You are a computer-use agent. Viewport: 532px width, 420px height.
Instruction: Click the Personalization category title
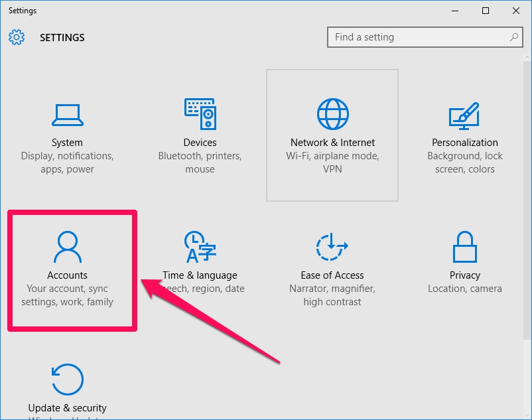pos(465,143)
